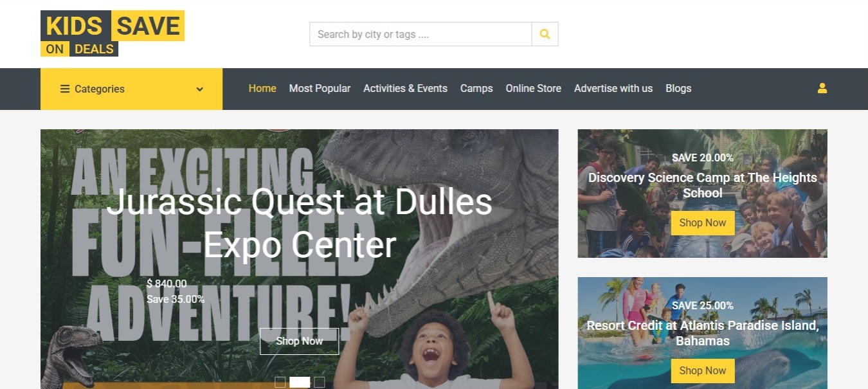Click the hamburger icon beside Categories
This screenshot has height=389, width=868.
(x=65, y=89)
